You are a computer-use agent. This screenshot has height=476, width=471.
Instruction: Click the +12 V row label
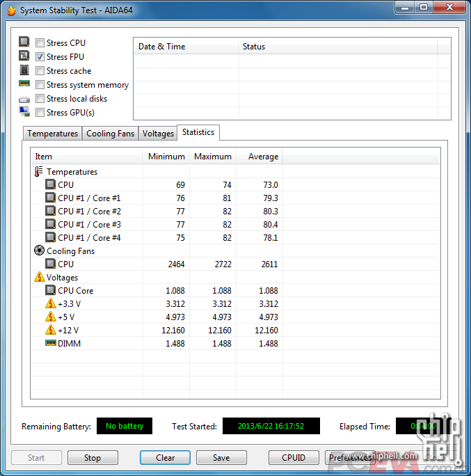[68, 331]
